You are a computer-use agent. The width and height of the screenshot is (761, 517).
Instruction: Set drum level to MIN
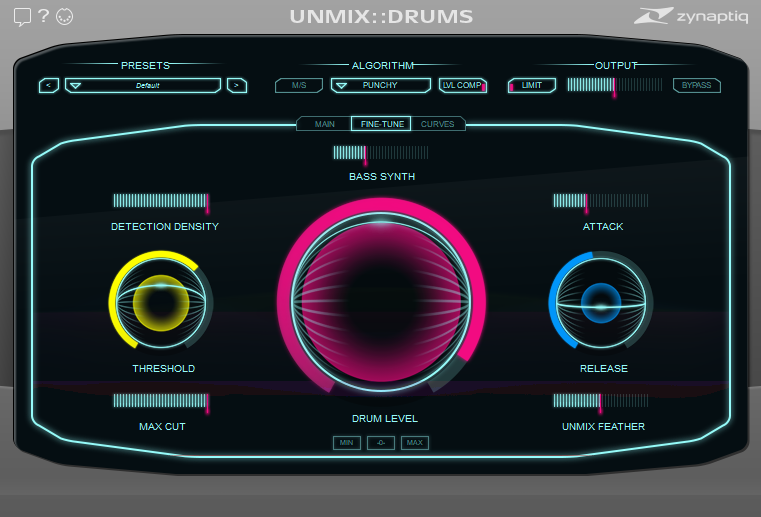347,443
